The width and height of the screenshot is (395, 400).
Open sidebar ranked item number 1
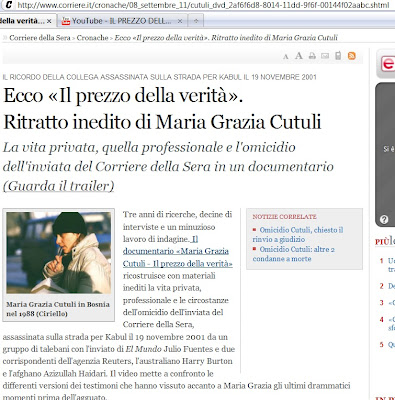387,265
